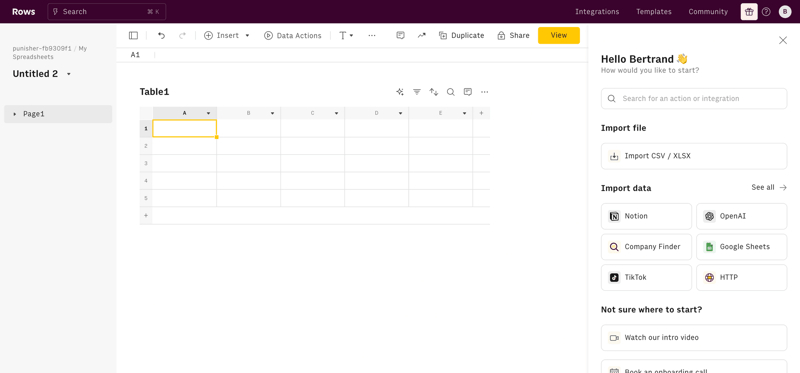Open the Table1 sort icon
Screen dimensions: 800x373
pos(434,92)
